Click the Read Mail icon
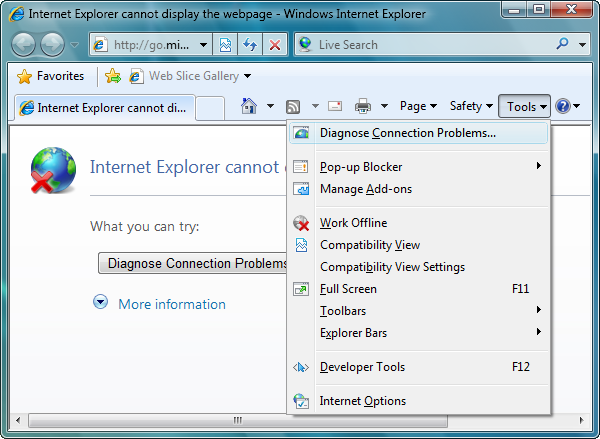This screenshot has height=439, width=600. pos(335,106)
